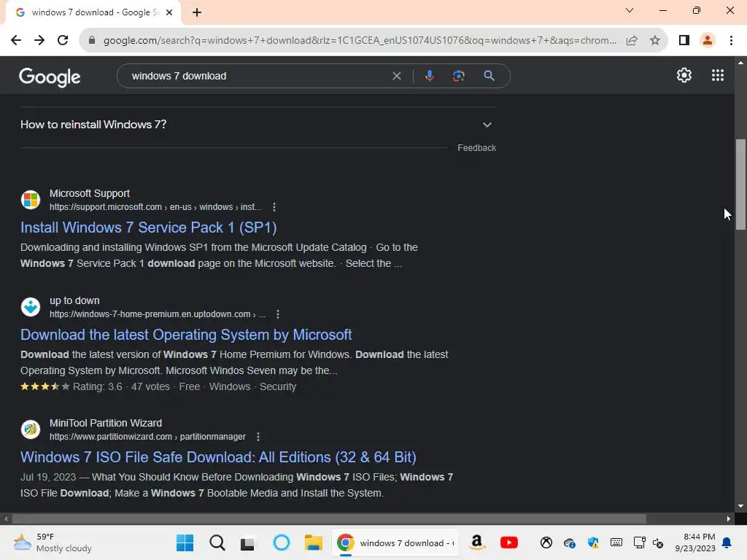Bookmark this page with star
Image resolution: width=747 pixels, height=560 pixels.
click(655, 41)
